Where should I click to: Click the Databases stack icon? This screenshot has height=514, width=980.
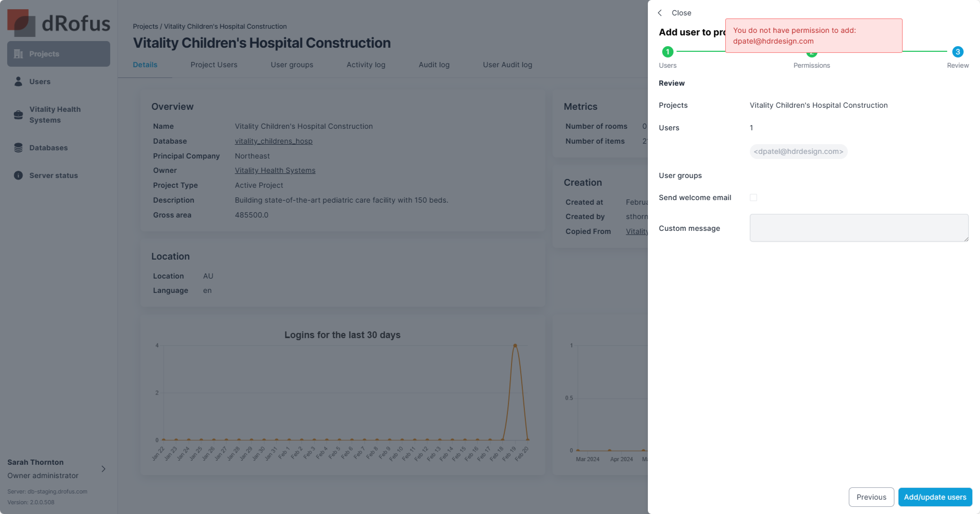click(18, 148)
